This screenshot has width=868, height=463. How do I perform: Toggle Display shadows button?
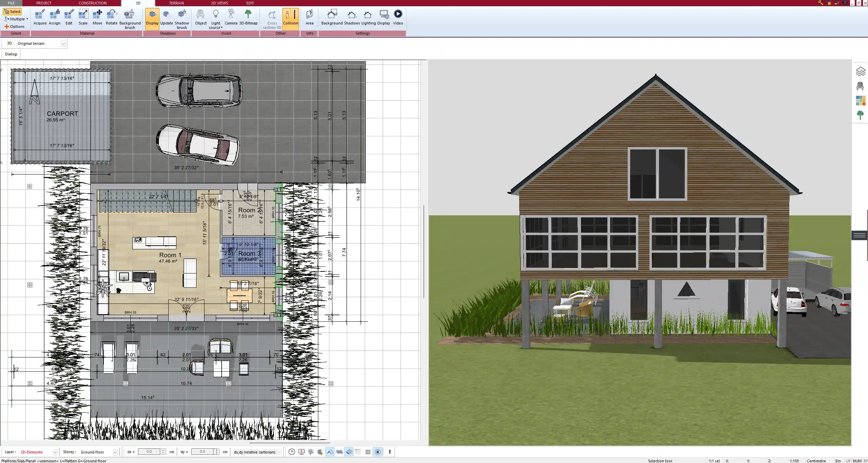(152, 19)
